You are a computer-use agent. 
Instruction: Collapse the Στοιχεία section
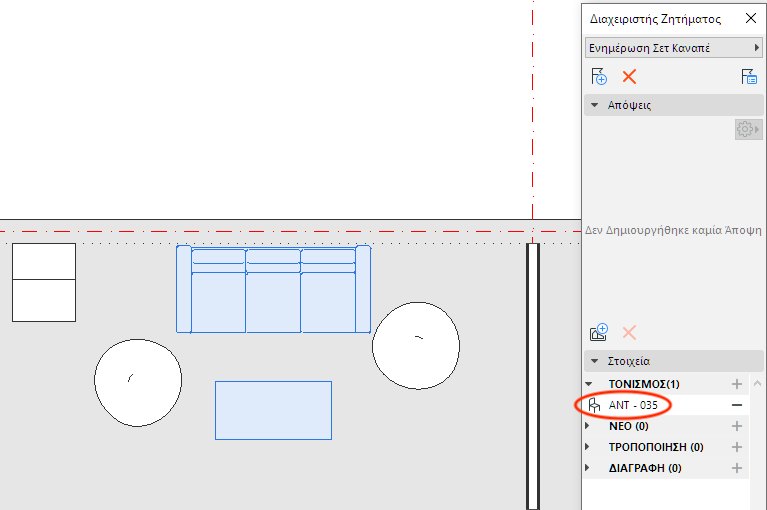point(594,361)
